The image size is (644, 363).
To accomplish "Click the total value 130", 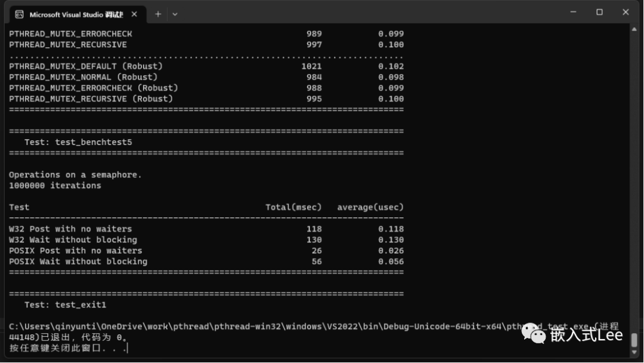I will click(x=314, y=239).
